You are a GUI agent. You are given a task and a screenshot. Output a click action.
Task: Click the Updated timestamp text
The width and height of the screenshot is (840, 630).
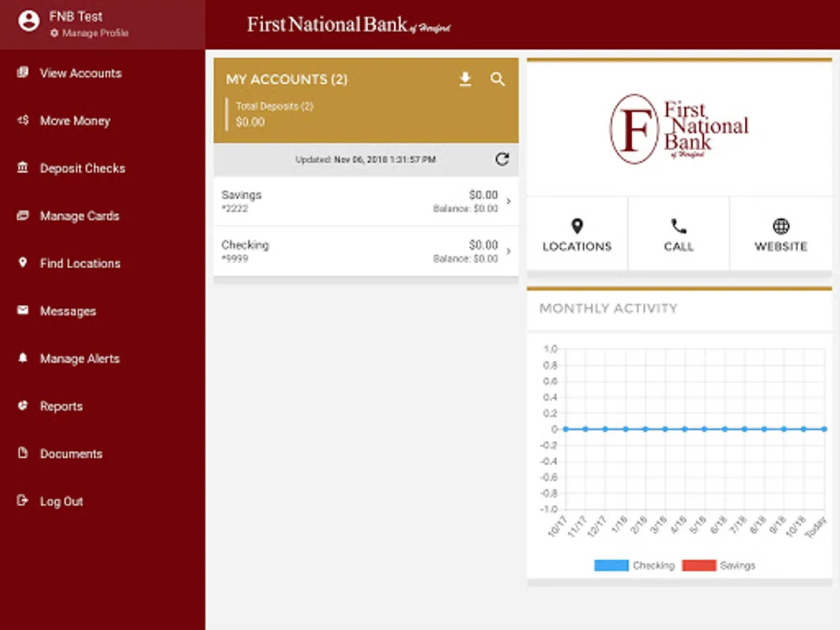pos(365,160)
